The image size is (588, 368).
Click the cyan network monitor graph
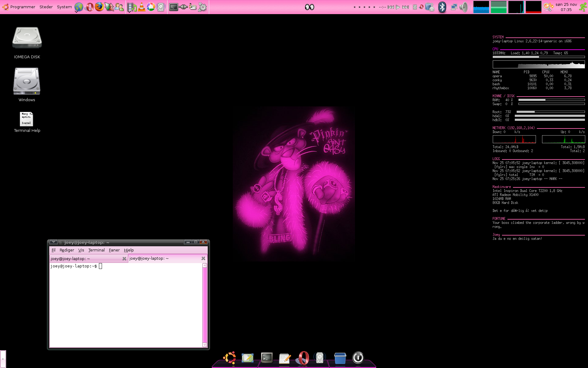coord(516,7)
